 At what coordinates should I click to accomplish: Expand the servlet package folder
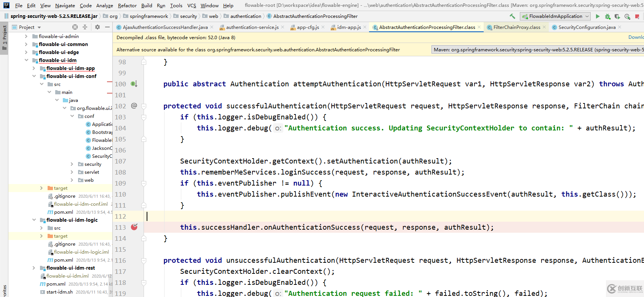(72, 172)
